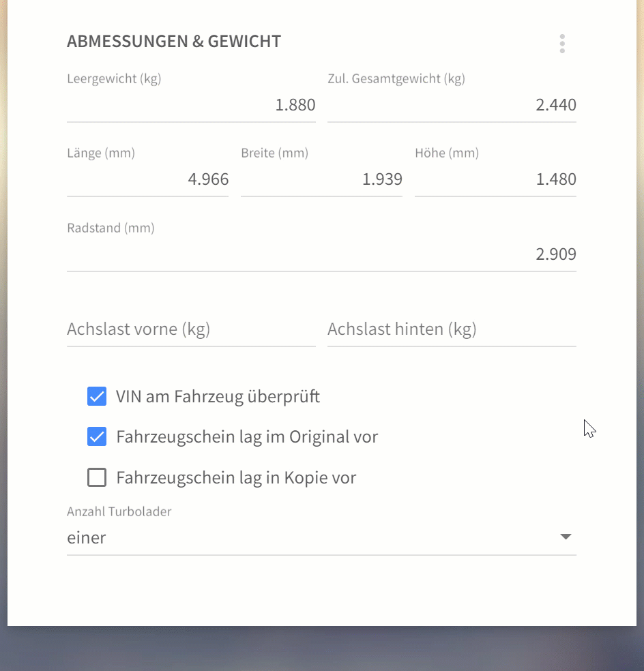644x671 pixels.
Task: Click the Breite (mm) field showing 1.939
Action: [321, 179]
